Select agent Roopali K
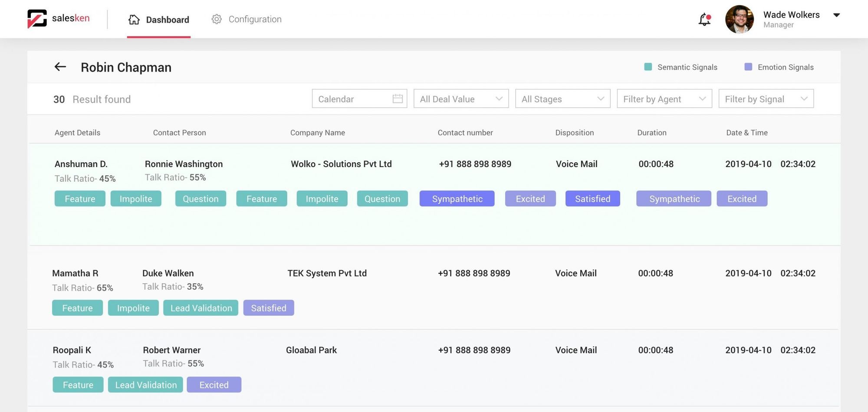 (72, 350)
